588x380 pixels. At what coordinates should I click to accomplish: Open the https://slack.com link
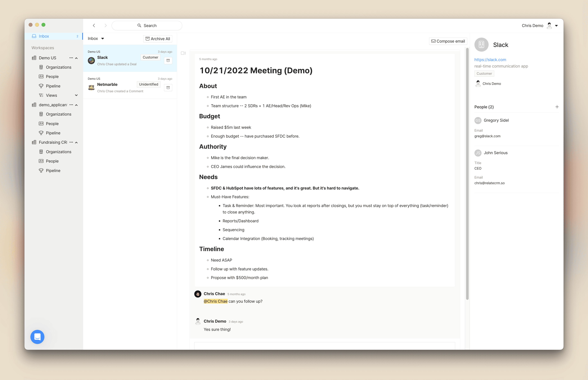[490, 59]
